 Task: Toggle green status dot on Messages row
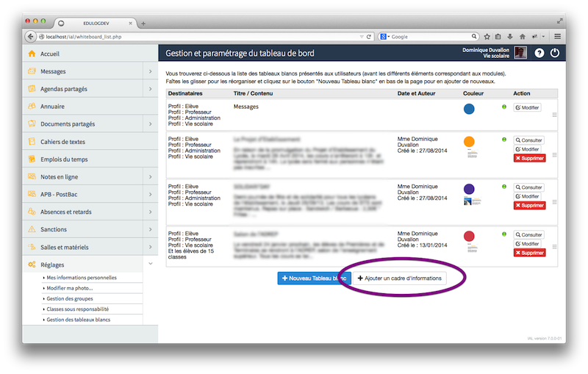coord(504,107)
